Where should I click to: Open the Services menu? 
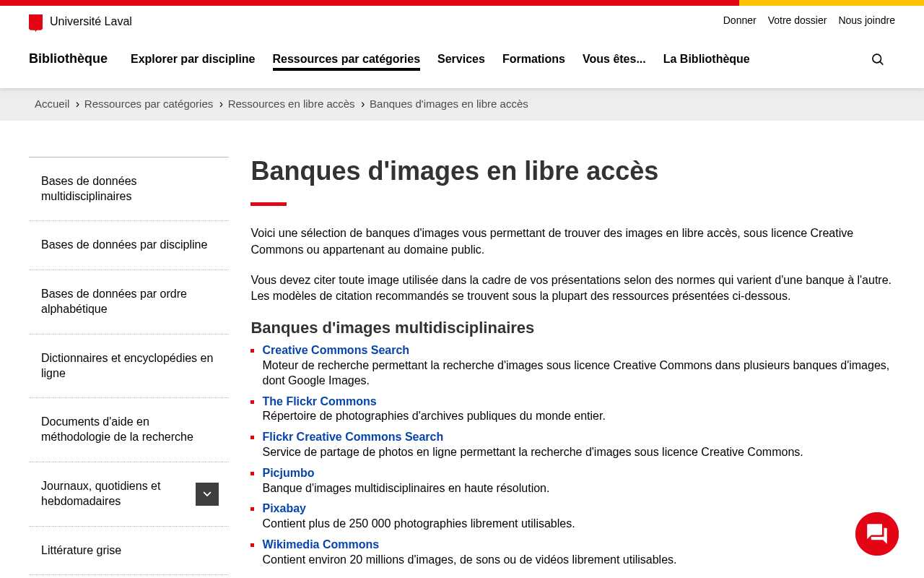[x=461, y=59]
